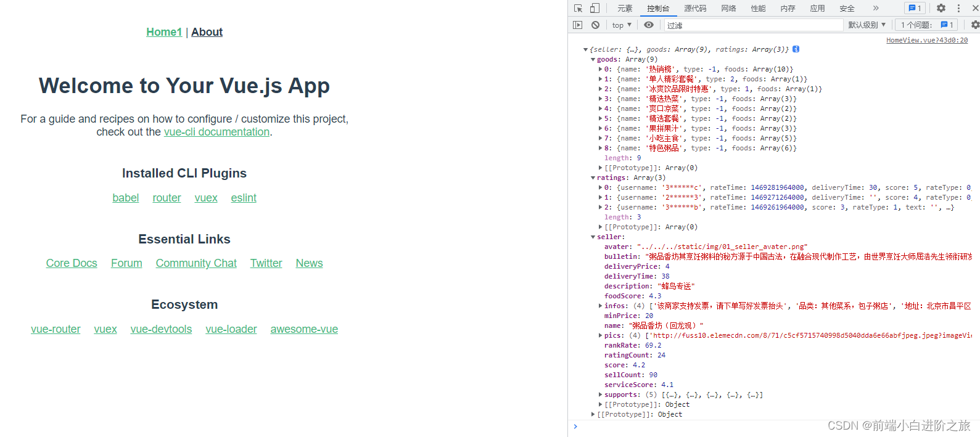The height and width of the screenshot is (437, 980).
Task: Switch to the 元素 tab
Action: [625, 8]
